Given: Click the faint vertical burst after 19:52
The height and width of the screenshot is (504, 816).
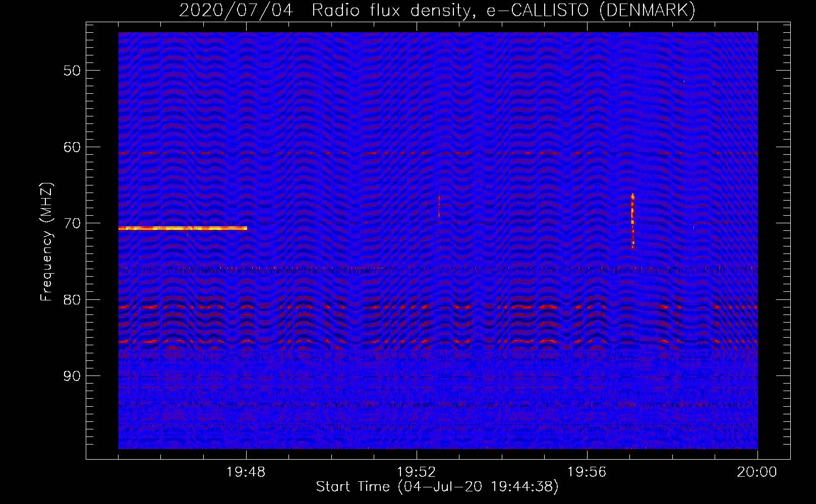Looking at the screenshot, I should coord(439,221).
